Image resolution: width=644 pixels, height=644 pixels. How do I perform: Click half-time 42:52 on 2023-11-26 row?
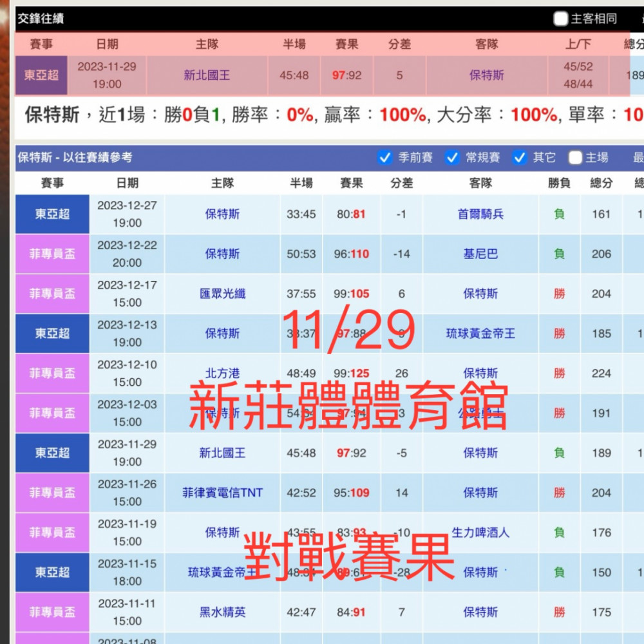[x=301, y=493]
